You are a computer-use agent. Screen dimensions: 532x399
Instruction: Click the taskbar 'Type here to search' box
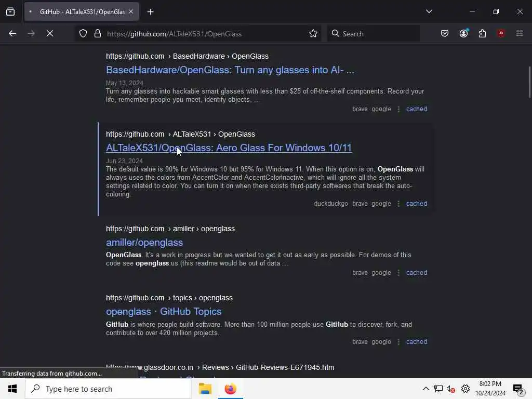tap(108, 389)
